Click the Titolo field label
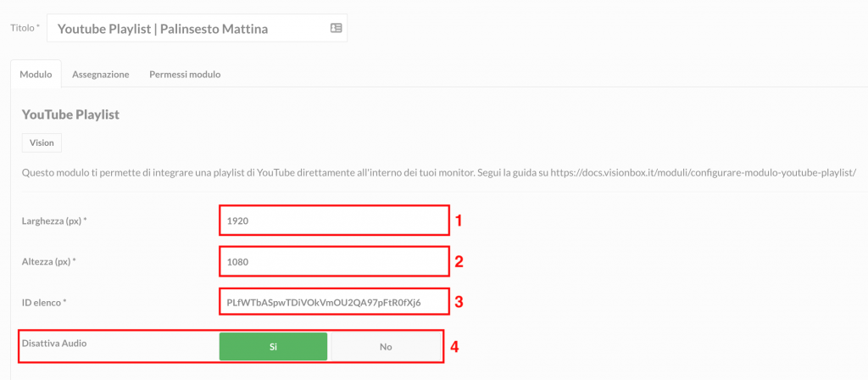Screen dimensions: 868x380 (x=25, y=27)
